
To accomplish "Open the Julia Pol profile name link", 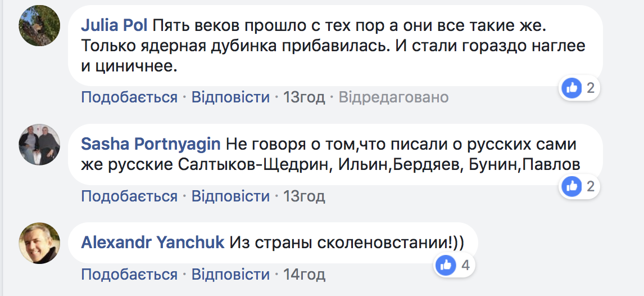I will [115, 26].
